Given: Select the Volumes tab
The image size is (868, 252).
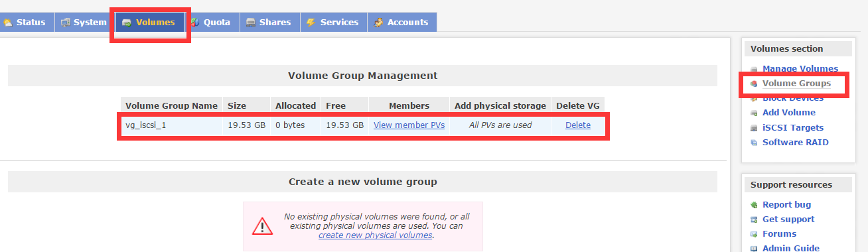Looking at the screenshot, I should coord(150,22).
